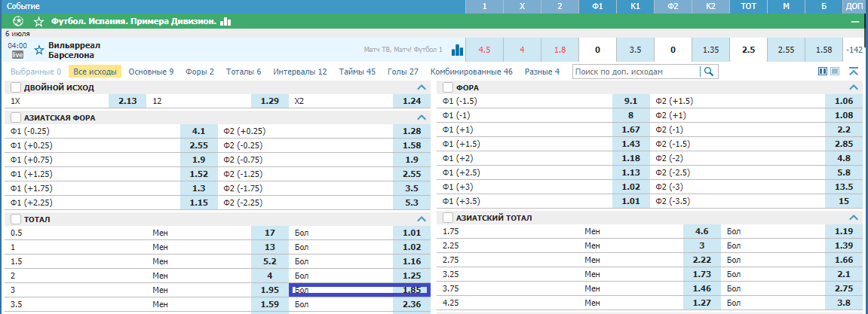
Task: Click the Футбол. Испания. Примера Дивизион. title
Action: click(x=133, y=22)
